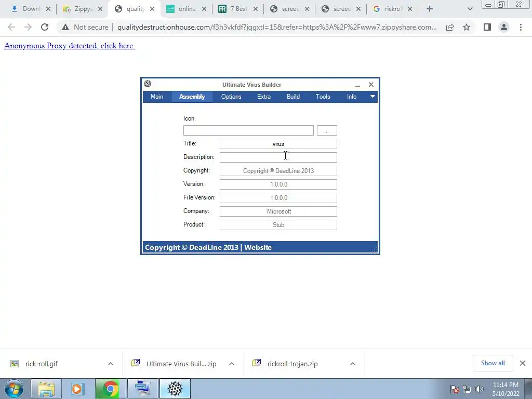Viewport: 532px width, 399px height.
Task: Expand the tab overflow dropdown arrow
Action: pos(373,97)
